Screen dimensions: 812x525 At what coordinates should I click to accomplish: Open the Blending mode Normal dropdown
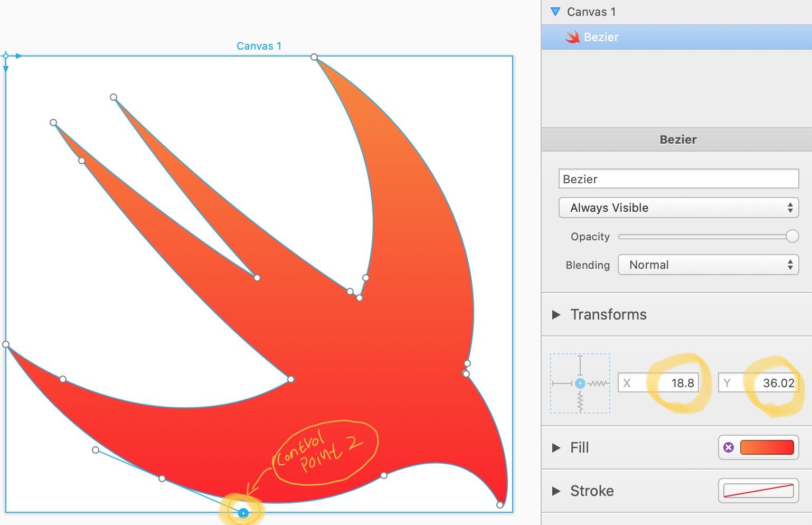(707, 265)
